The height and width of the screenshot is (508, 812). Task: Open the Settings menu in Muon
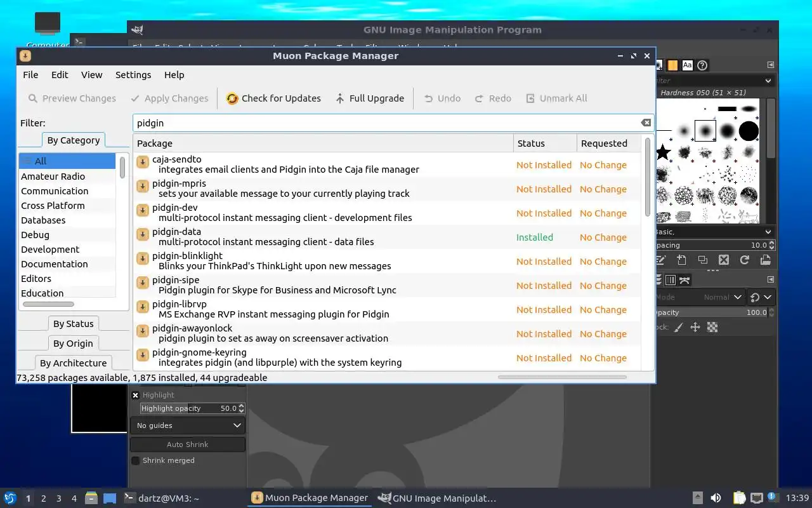(x=133, y=74)
